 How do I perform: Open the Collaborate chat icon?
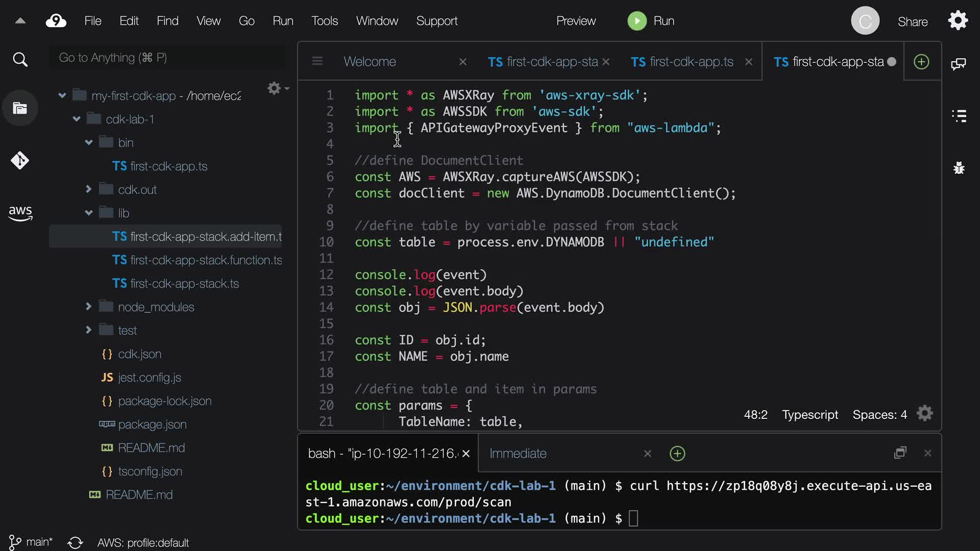958,64
